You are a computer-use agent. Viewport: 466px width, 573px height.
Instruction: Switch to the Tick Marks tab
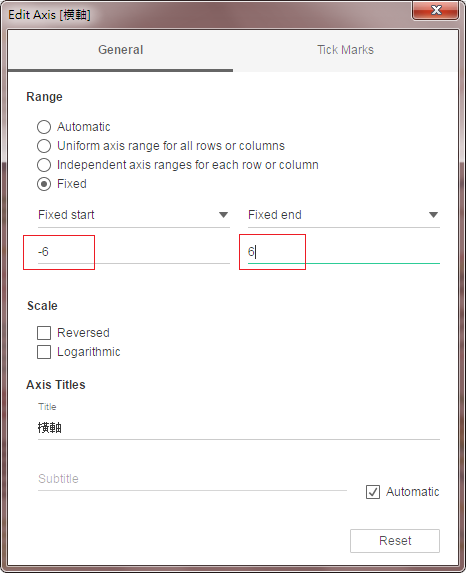point(345,50)
